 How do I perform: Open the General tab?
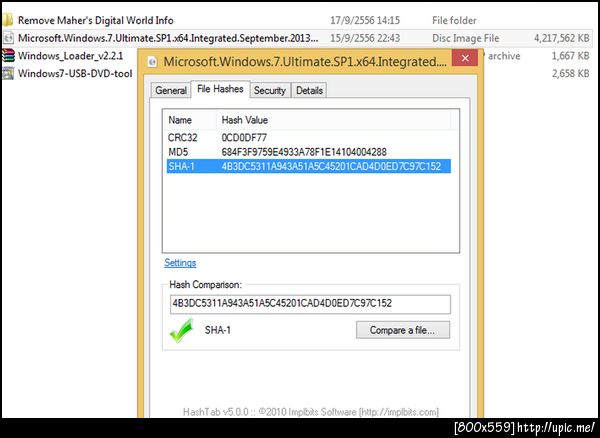[171, 91]
